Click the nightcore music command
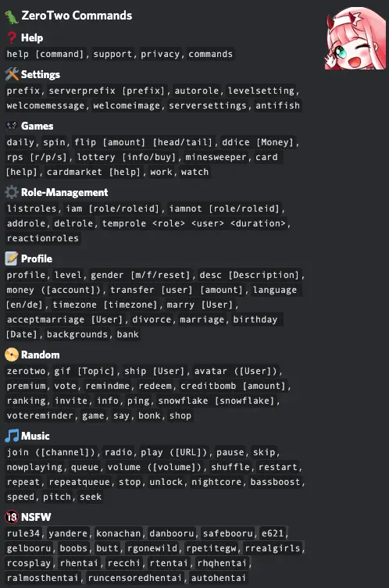This screenshot has width=389, height=588. coord(216,482)
